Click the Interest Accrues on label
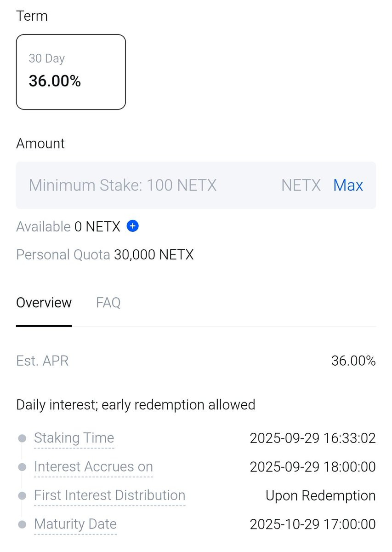The width and height of the screenshot is (392, 552). 93,466
